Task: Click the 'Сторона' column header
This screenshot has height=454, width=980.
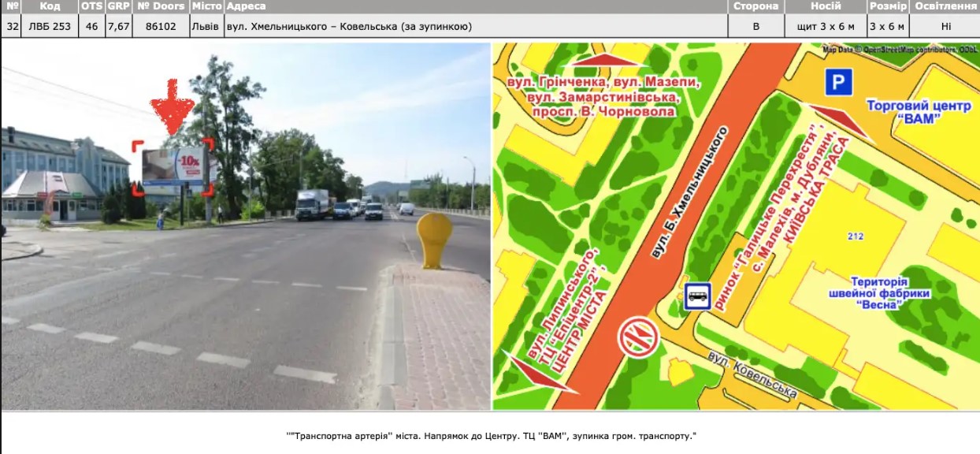Action: pos(755,6)
